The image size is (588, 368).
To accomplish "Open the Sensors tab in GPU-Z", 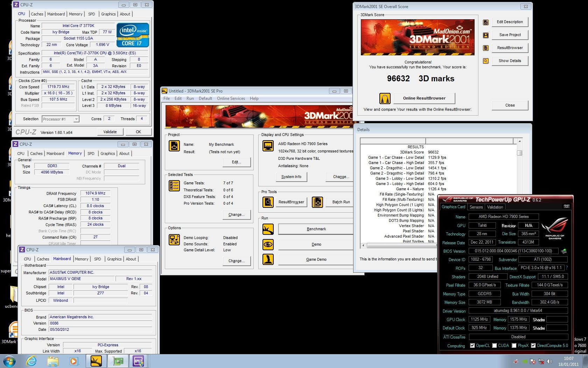I will tap(476, 207).
